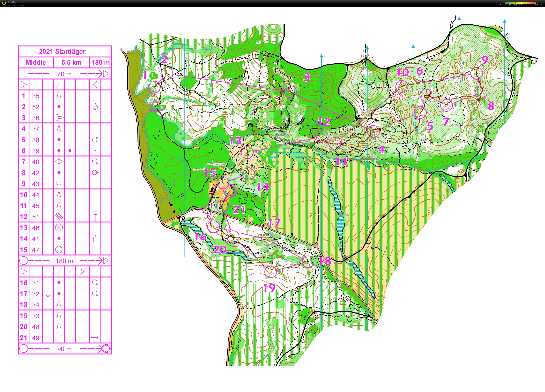Click control code 49 in the description sheet
This screenshot has height=392, width=545.
(36, 338)
